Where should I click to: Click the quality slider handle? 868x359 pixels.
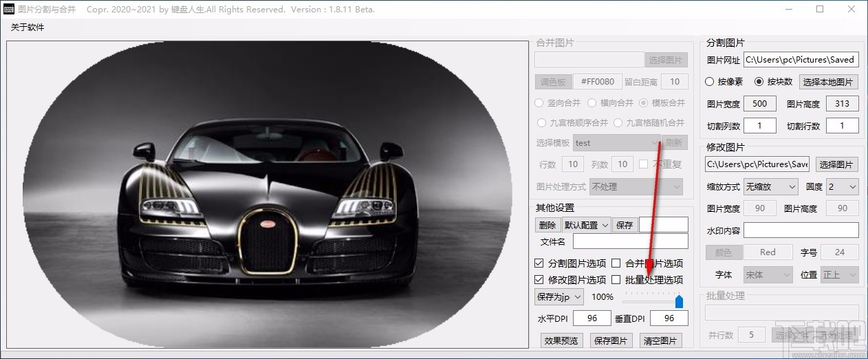(x=679, y=301)
